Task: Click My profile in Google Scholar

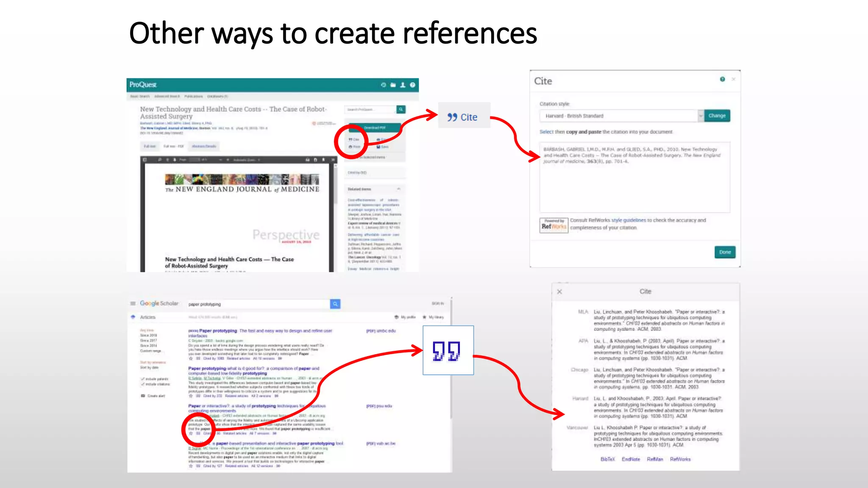Action: tap(405, 317)
